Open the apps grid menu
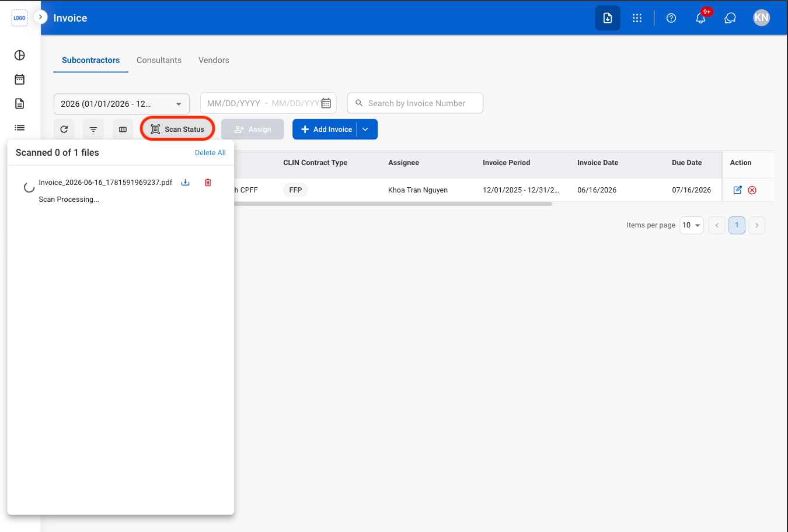Screen dimensions: 788x532 click(637, 18)
